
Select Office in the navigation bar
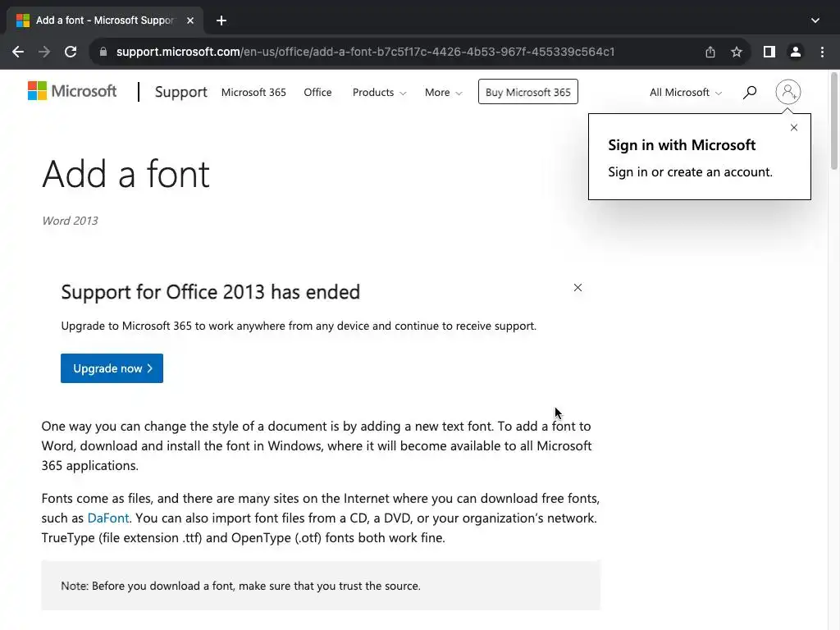317,93
